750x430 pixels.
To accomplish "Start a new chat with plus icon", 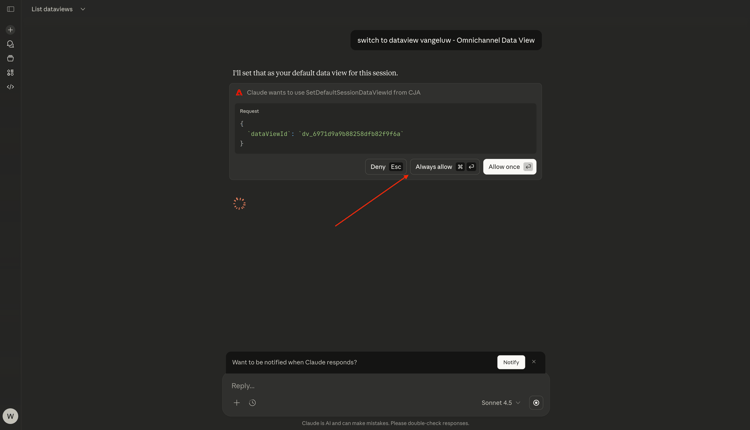I will [x=11, y=30].
